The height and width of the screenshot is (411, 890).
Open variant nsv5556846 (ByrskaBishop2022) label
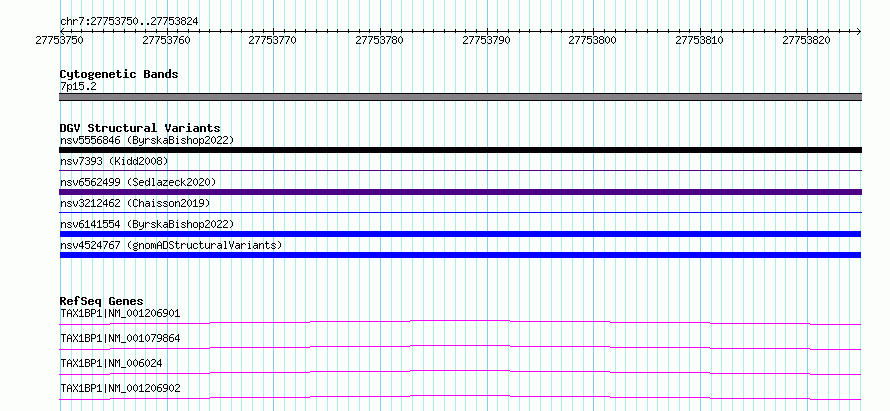click(x=147, y=140)
